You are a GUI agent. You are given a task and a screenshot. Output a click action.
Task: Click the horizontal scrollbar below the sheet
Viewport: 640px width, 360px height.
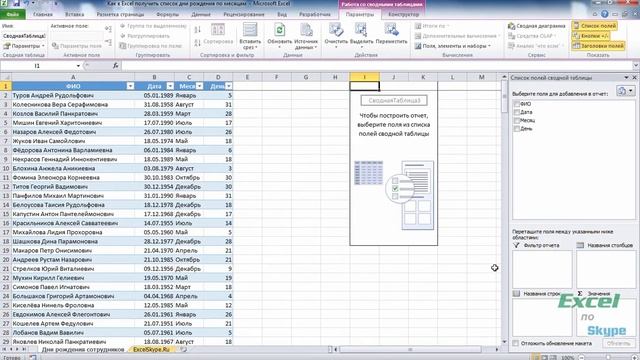point(411,349)
